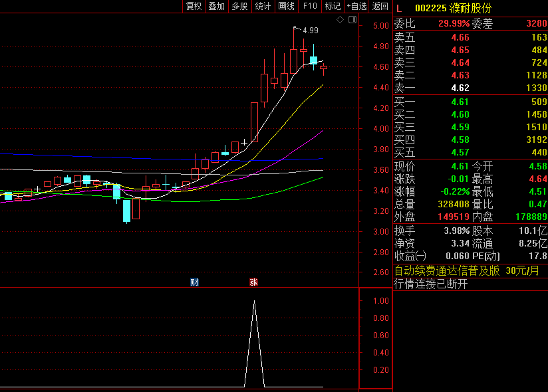Screen dimensions: 548x392
Task: Click the diamond icon at chart corner
Action: click(340, 19)
